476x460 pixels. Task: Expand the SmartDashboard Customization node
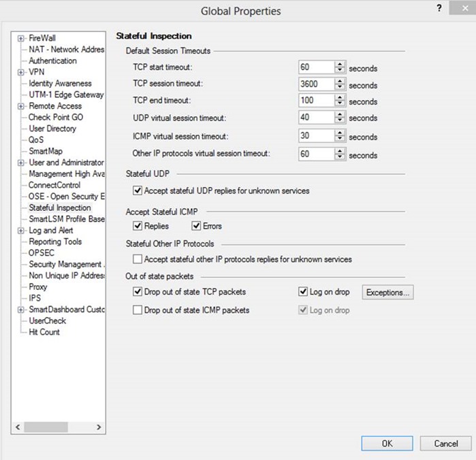(x=20, y=310)
